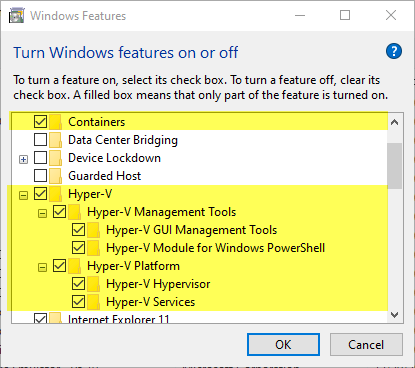This screenshot has width=415, height=368.
Task: Click the Hyper-V folder icon
Action: (56, 194)
